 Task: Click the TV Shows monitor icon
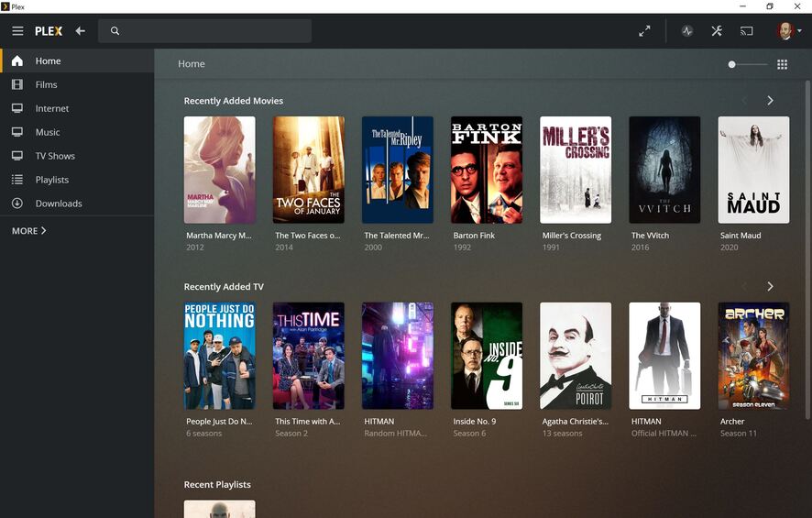click(17, 156)
